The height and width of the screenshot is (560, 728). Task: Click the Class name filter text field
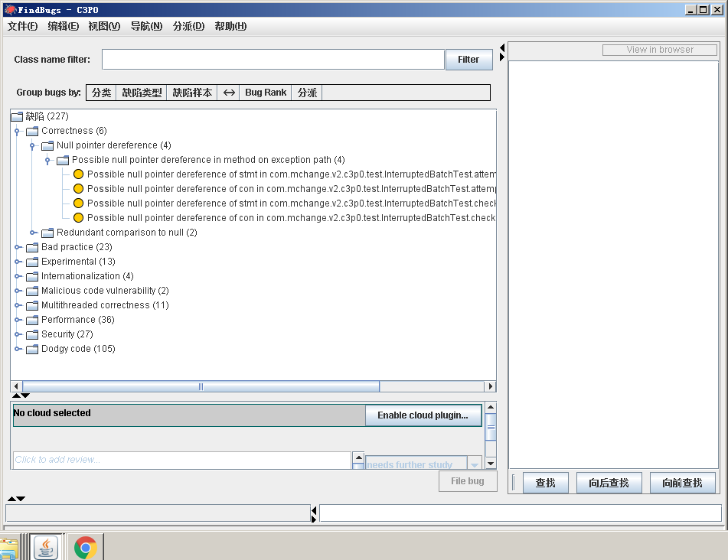pyautogui.click(x=273, y=60)
